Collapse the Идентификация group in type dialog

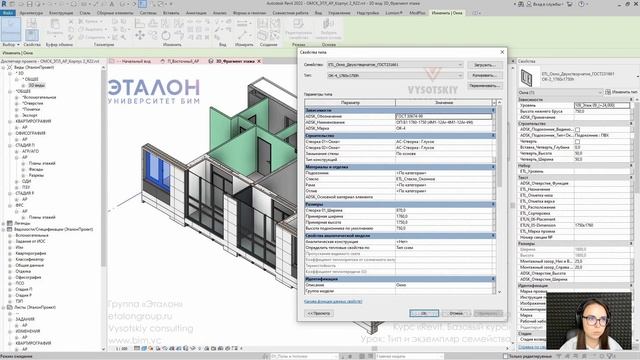tap(493, 279)
